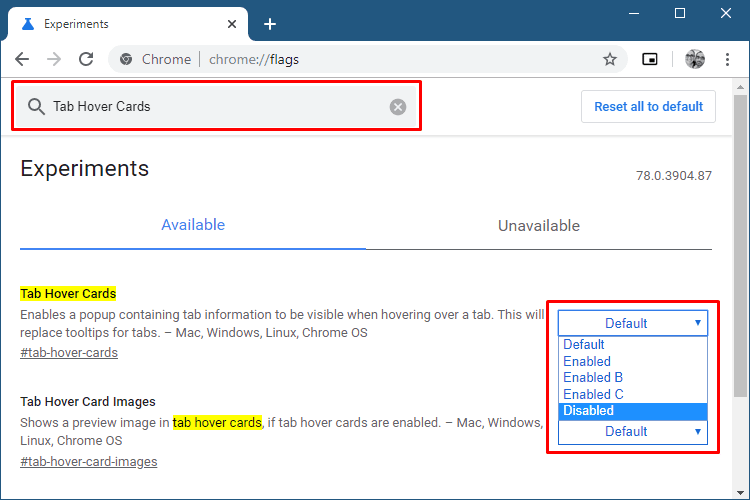Viewport: 750px width, 500px height.
Task: Open the picture-in-picture media control icon
Action: coord(650,59)
